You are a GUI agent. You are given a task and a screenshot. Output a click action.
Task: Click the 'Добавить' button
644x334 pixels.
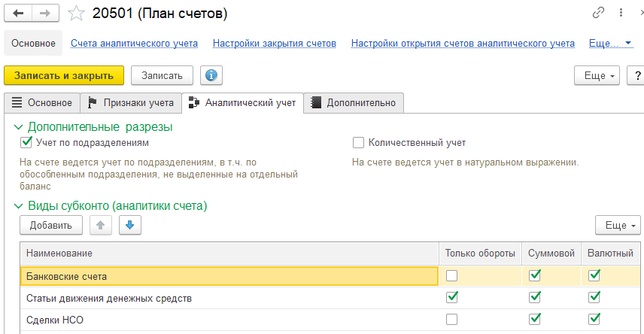coord(51,225)
